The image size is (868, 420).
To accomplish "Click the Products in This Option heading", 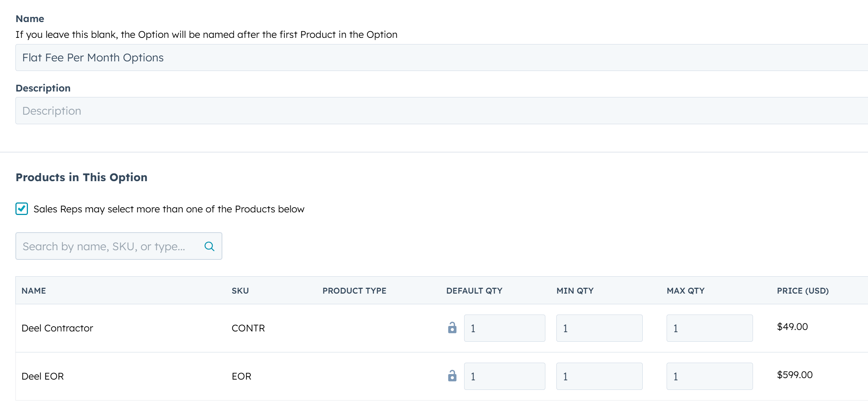I will click(x=81, y=177).
